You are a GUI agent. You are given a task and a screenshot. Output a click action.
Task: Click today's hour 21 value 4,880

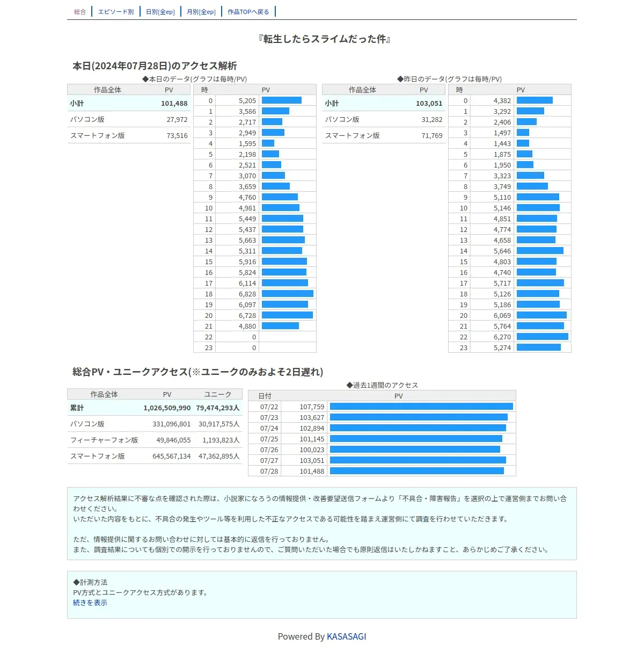247,326
